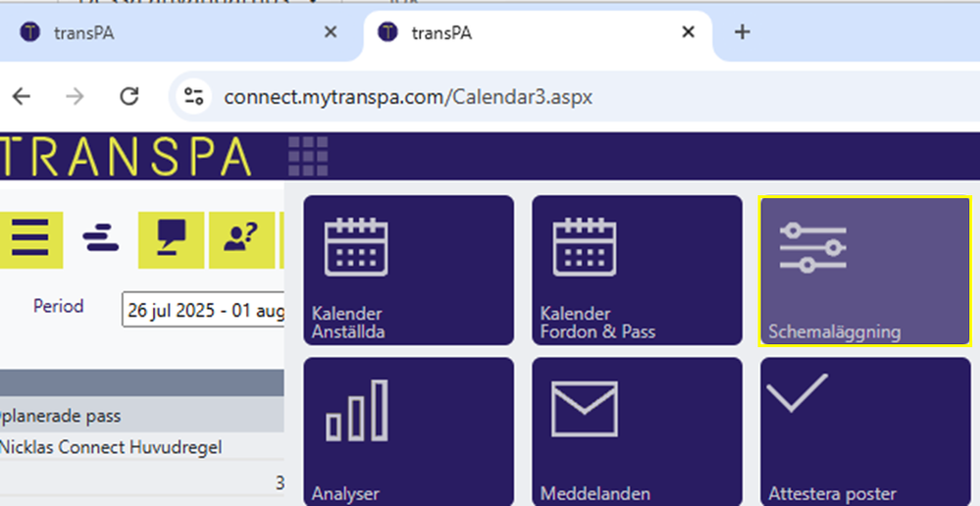Screen dimensions: 980x506
Task: Click the timeline bars view icon
Action: (101, 238)
